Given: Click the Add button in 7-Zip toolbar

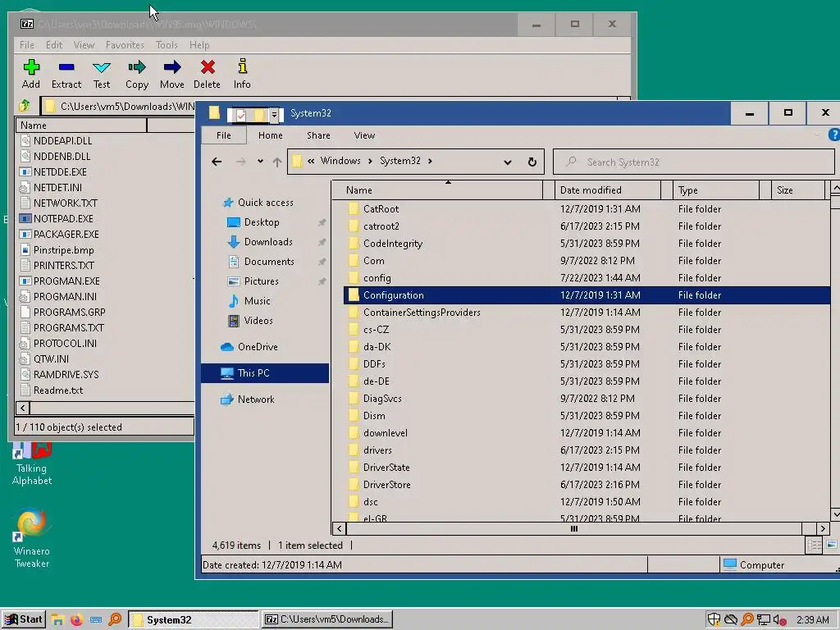Looking at the screenshot, I should pos(31,74).
